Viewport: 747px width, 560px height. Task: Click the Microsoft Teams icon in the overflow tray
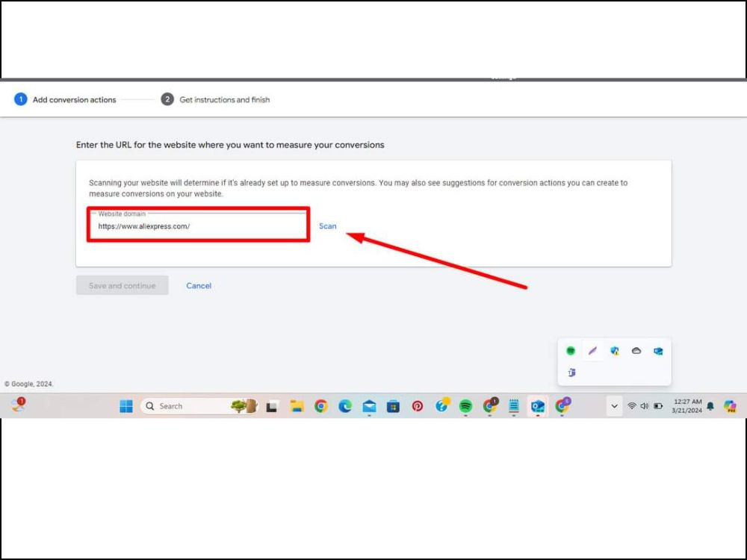click(x=571, y=373)
